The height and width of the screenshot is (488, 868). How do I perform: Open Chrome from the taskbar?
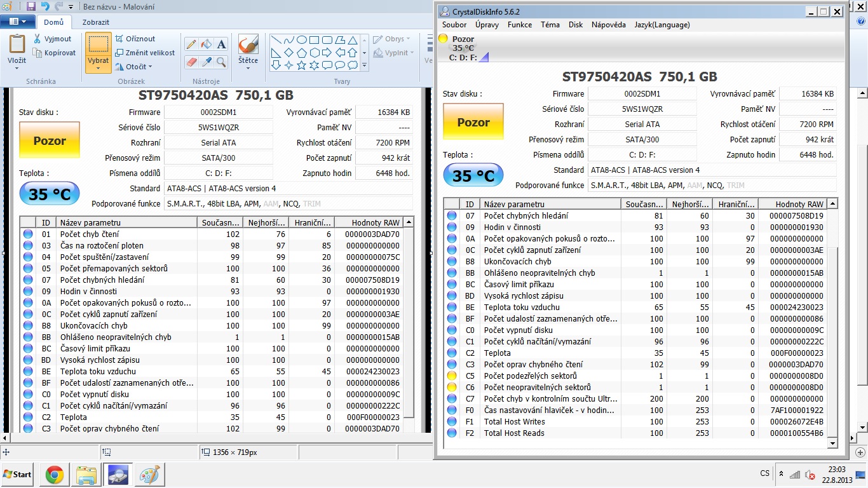point(54,475)
